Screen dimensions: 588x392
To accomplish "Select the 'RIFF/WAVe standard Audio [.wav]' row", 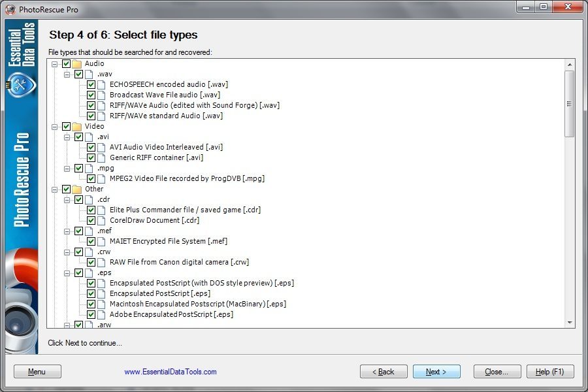I will coord(166,116).
